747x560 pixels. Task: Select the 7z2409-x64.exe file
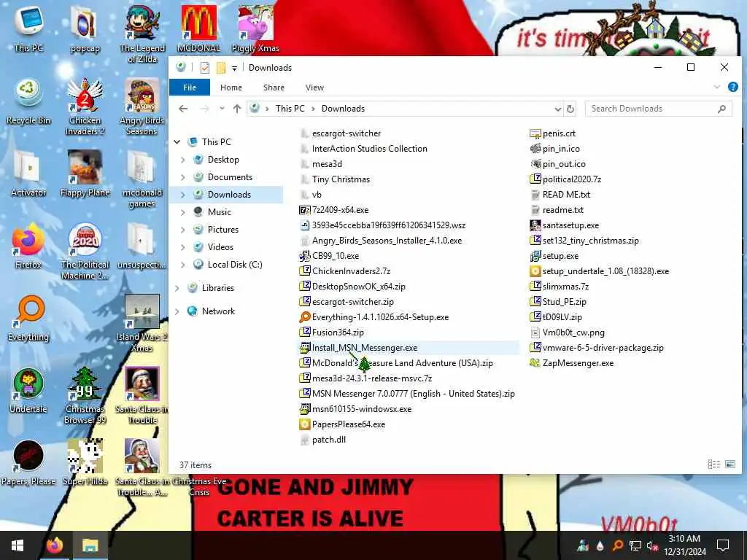333,210
